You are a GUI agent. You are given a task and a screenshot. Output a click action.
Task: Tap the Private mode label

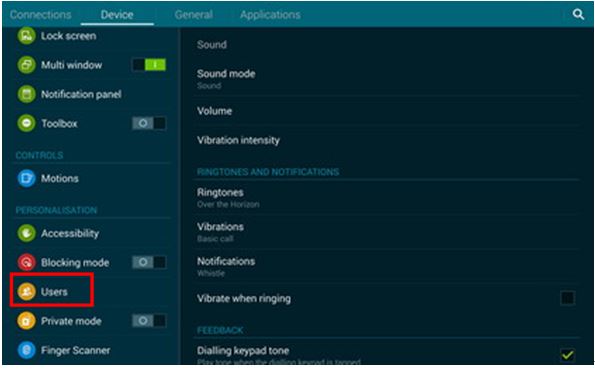[x=71, y=321]
